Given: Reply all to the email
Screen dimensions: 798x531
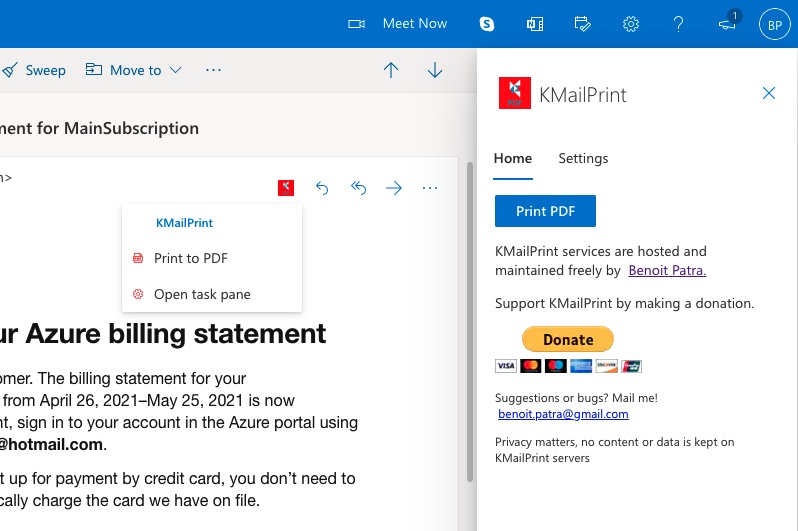Looking at the screenshot, I should pos(358,188).
